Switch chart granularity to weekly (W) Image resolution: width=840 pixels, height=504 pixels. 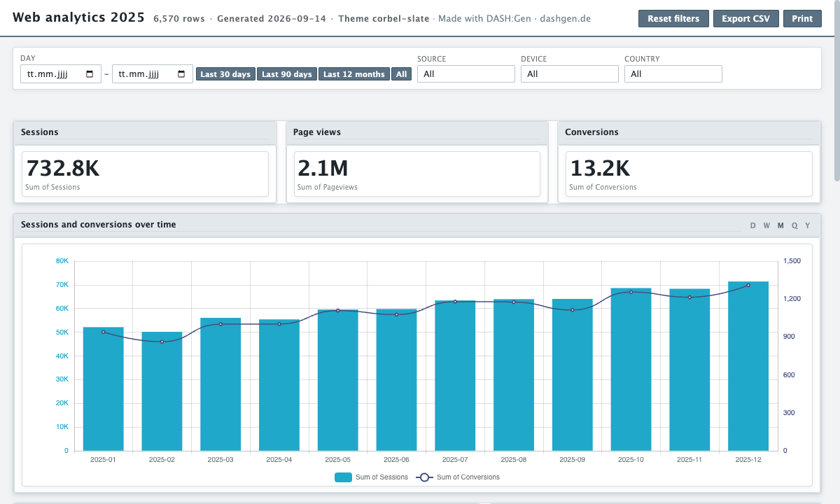point(766,225)
